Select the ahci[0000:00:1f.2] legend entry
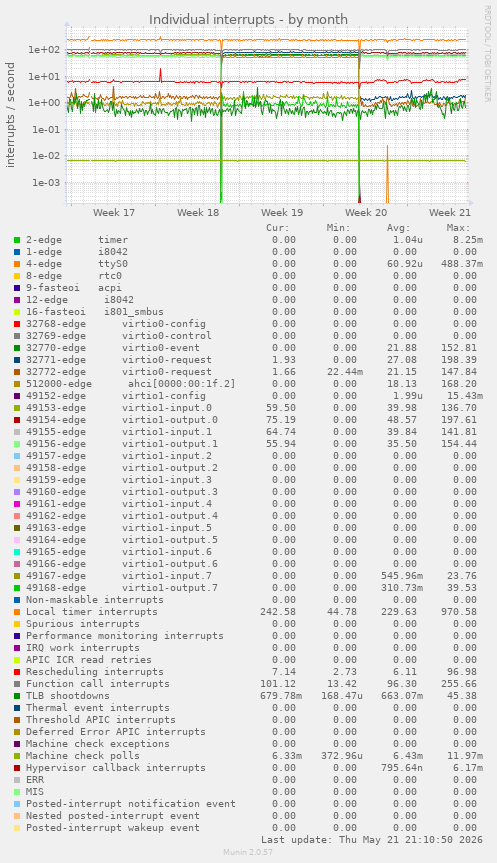This screenshot has width=497, height=863. point(124,384)
